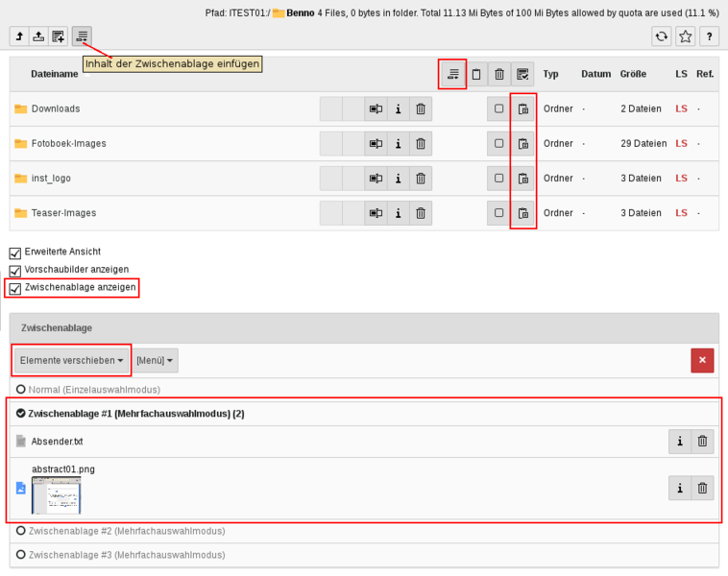728x576 pixels.
Task: Delete the Downloads folder via trash icon
Action: [x=421, y=109]
